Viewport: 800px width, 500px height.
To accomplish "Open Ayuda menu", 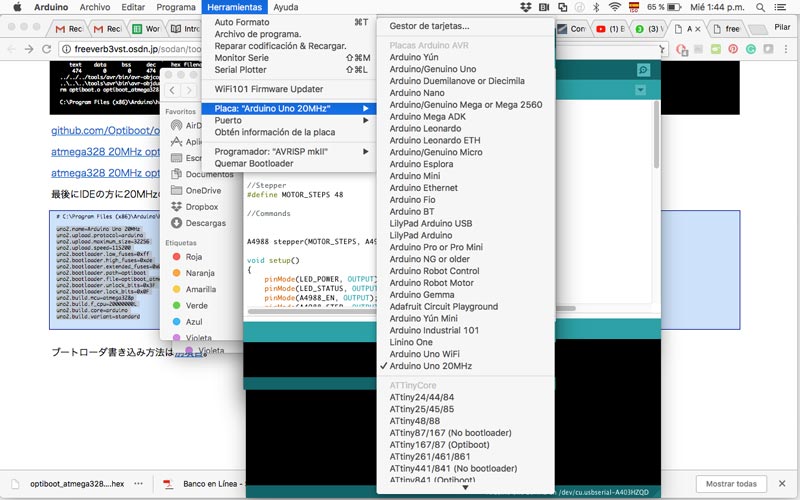I will [x=286, y=7].
